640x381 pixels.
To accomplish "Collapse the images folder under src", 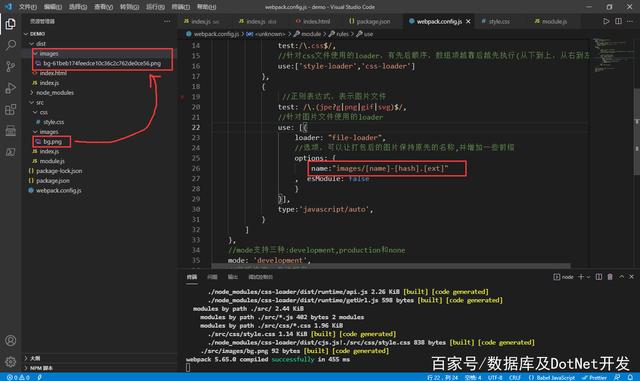I will 36,132.
